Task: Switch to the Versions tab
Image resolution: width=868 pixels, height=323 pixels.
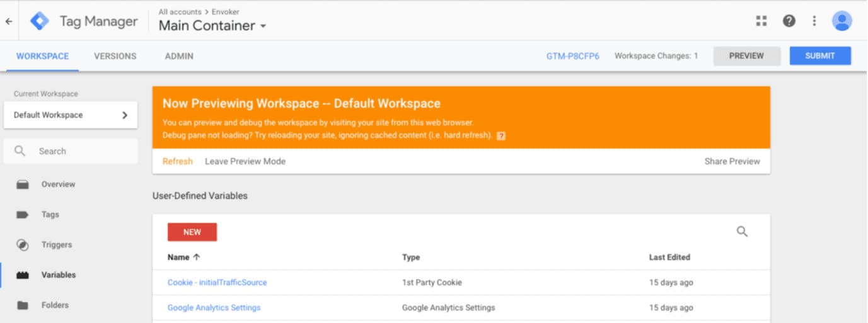Action: click(x=115, y=56)
